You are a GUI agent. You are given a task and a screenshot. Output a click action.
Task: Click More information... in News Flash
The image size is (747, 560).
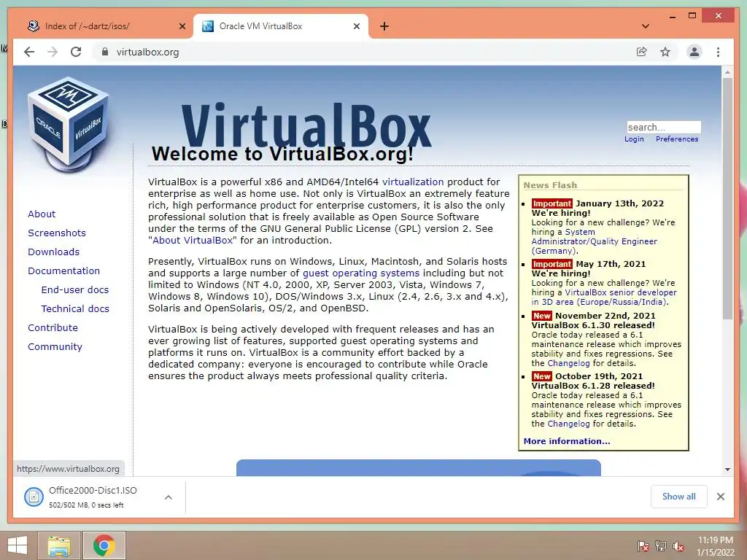click(566, 441)
